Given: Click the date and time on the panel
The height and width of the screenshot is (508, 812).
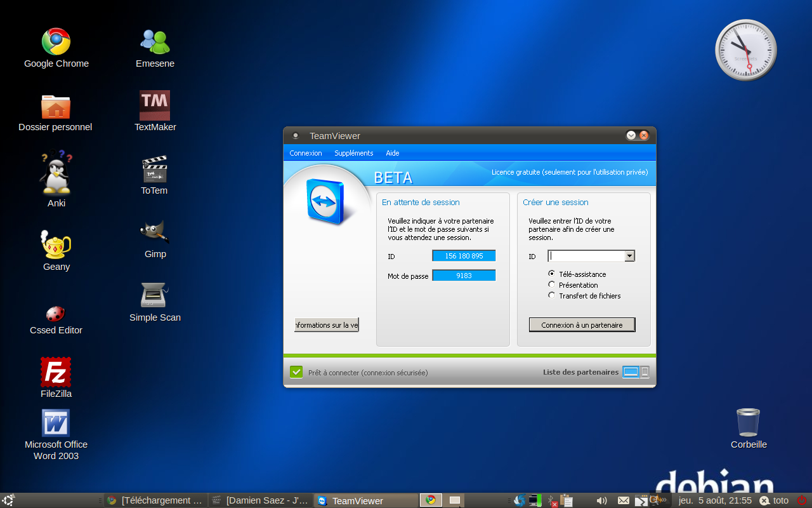Looking at the screenshot, I should click(715, 500).
